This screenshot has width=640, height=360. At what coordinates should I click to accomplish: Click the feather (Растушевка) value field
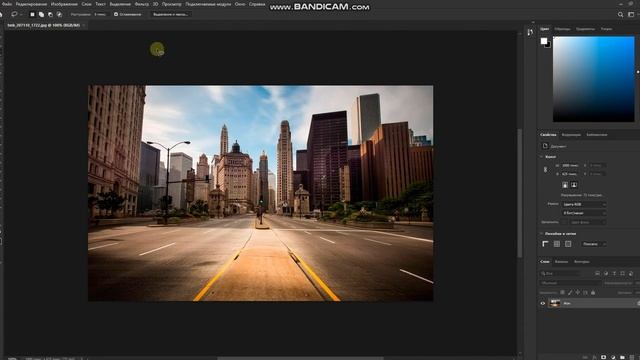pos(100,14)
